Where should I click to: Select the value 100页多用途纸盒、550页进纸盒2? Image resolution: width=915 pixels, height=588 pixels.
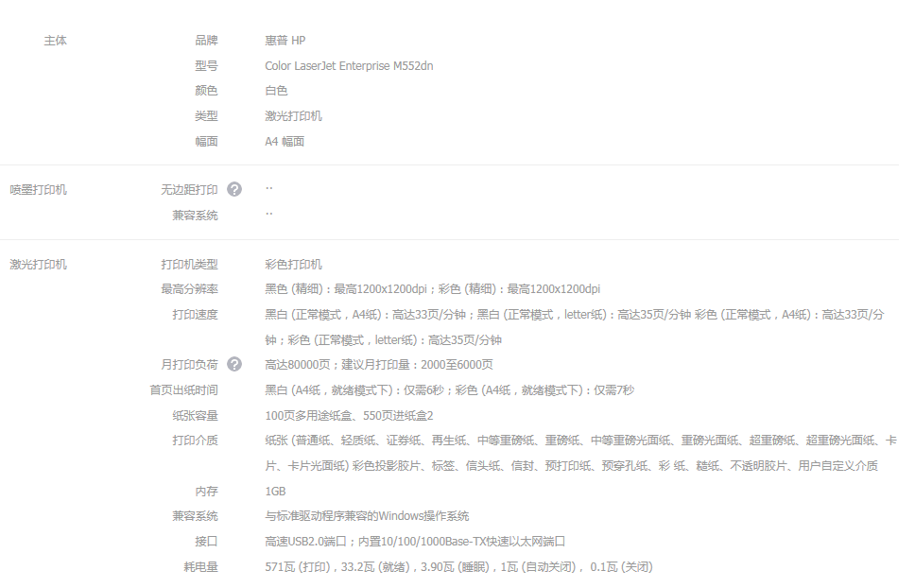(349, 416)
